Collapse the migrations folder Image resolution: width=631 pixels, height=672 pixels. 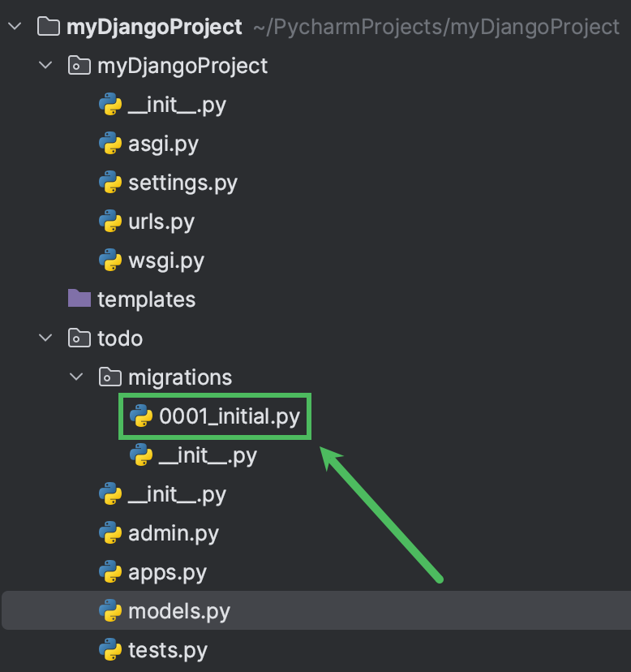tap(75, 377)
